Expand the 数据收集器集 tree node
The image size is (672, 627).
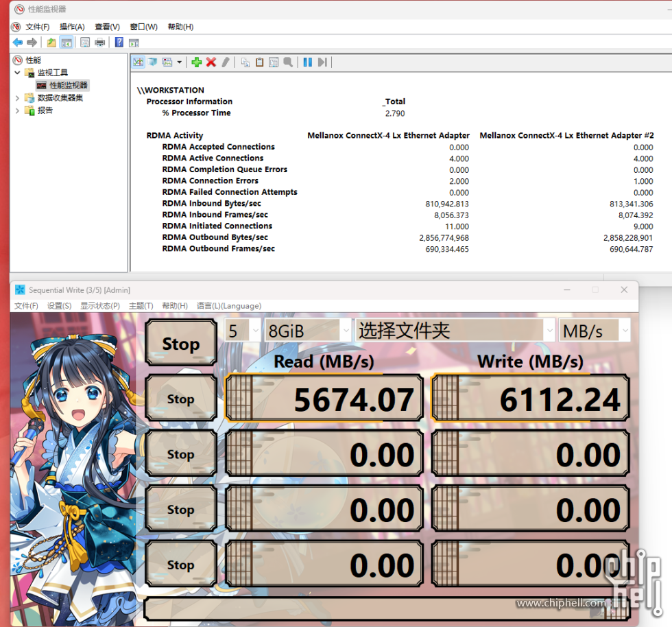pyautogui.click(x=17, y=98)
